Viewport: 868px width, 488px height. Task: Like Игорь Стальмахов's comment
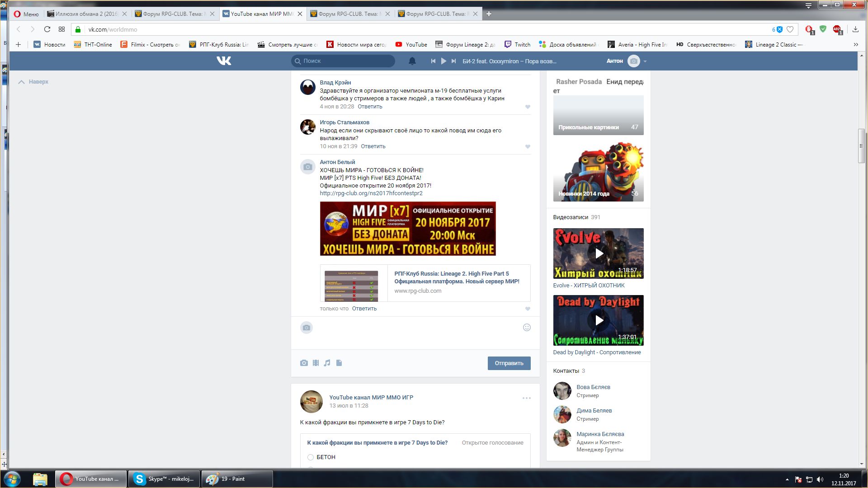[528, 147]
